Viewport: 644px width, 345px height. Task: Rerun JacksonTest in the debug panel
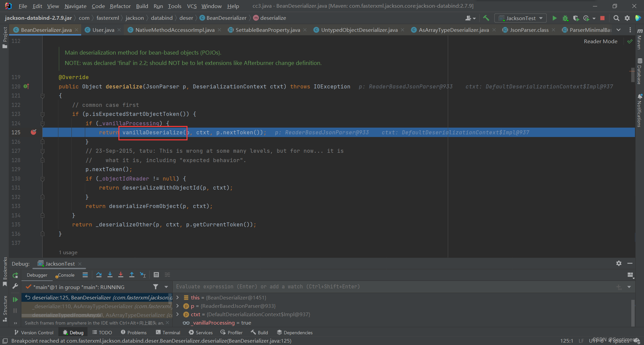click(x=15, y=275)
